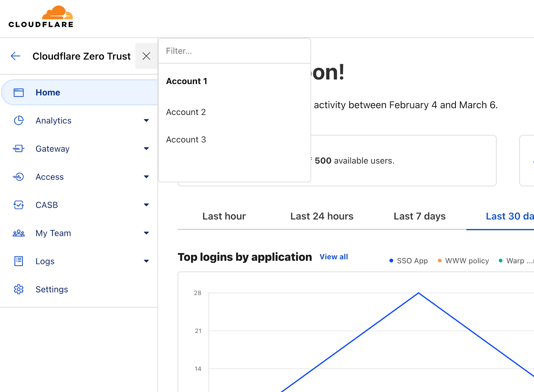
Task: Expand the Analytics menu arrow
Action: (x=146, y=120)
